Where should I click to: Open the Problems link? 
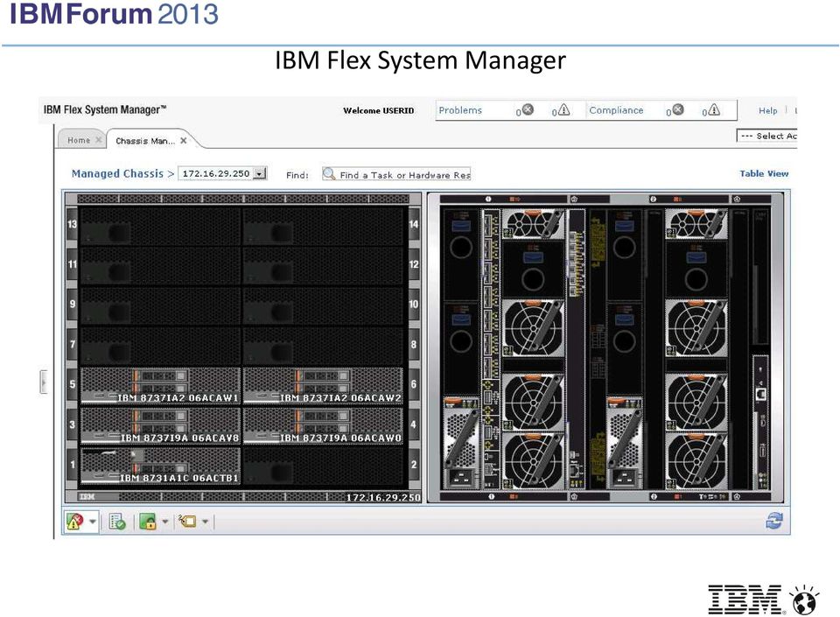(x=460, y=110)
